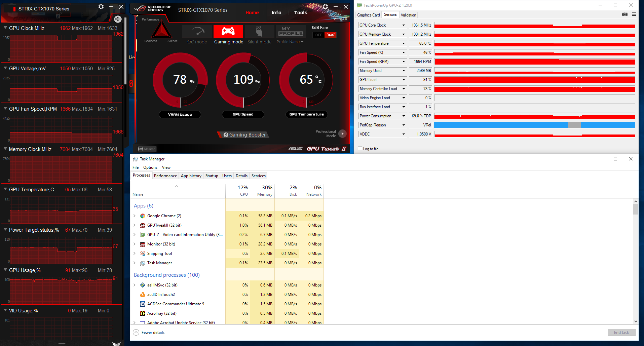Viewport: 644px width, 346px height.
Task: Click Google Chrome icon in process list
Action: coord(143,216)
